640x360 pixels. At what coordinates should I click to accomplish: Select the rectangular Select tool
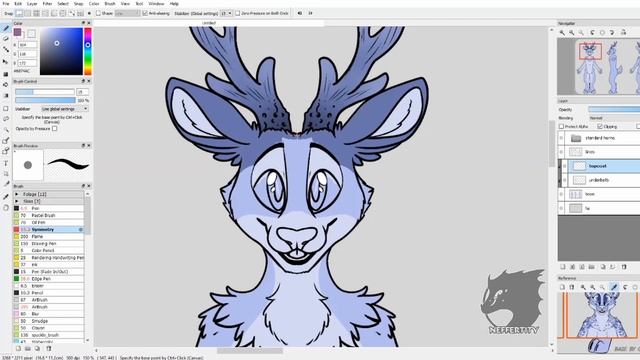[x=6, y=109]
